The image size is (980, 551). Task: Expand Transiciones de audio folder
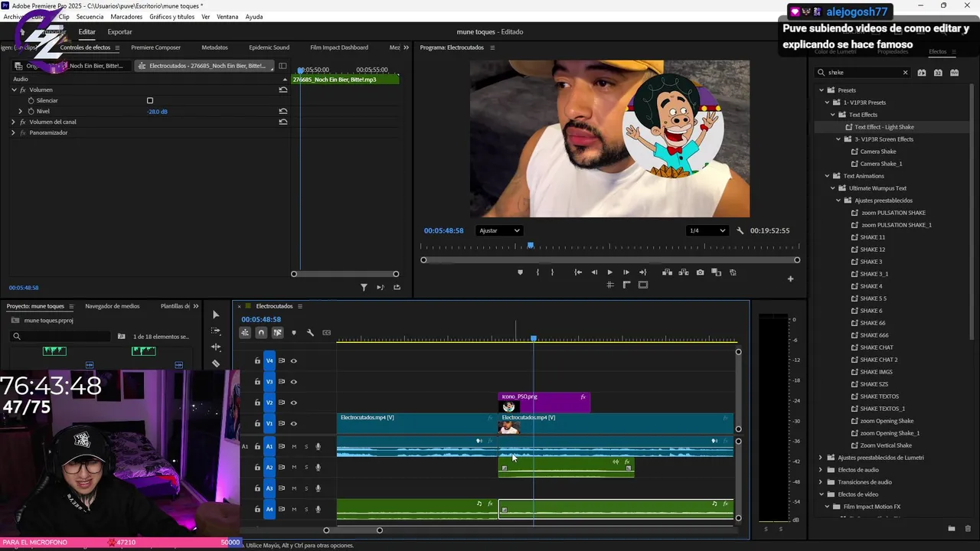(822, 482)
